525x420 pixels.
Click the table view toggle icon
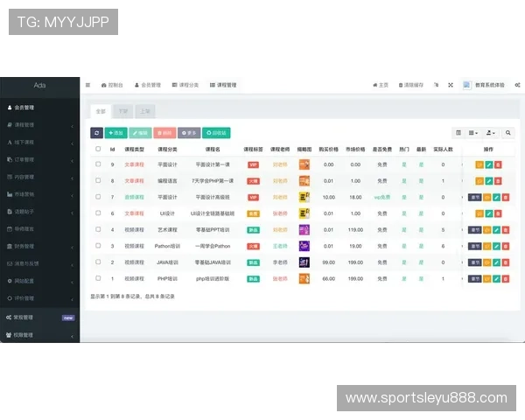458,133
